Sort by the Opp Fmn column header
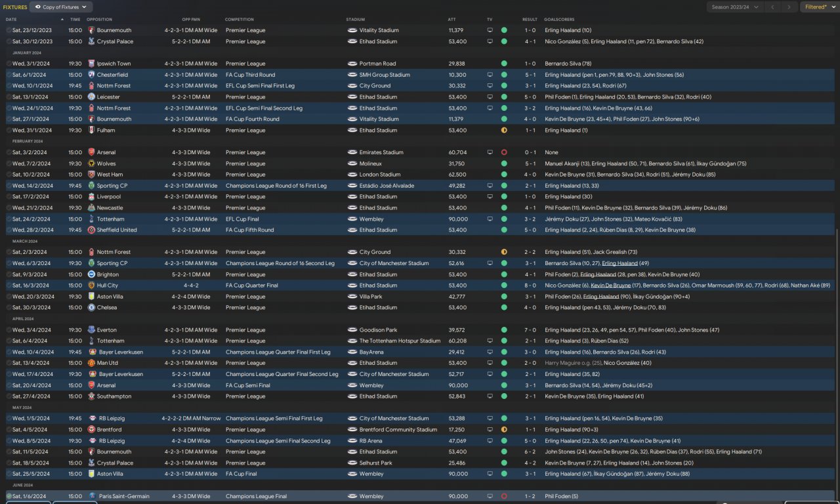The width and height of the screenshot is (840, 504). pyautogui.click(x=191, y=20)
